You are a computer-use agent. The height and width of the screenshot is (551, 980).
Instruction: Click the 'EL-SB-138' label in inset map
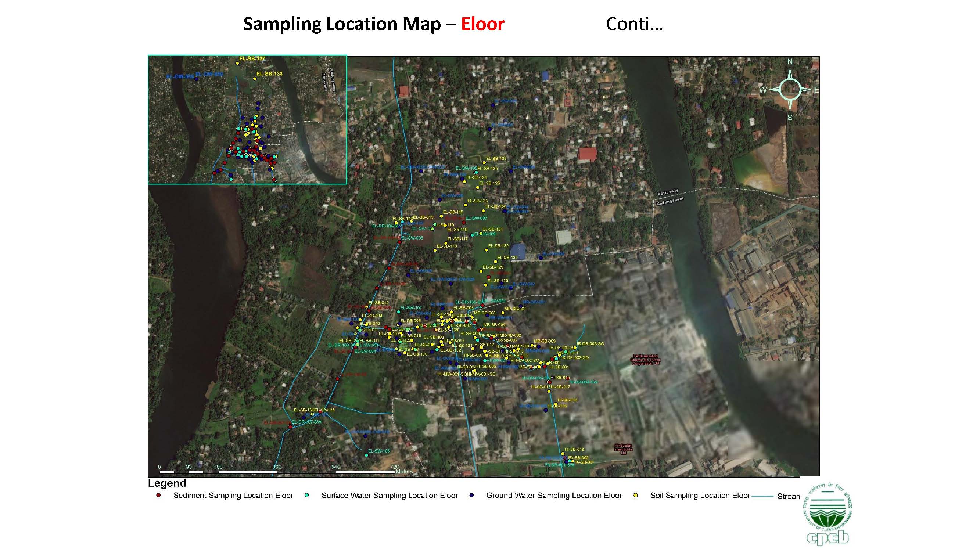(269, 73)
